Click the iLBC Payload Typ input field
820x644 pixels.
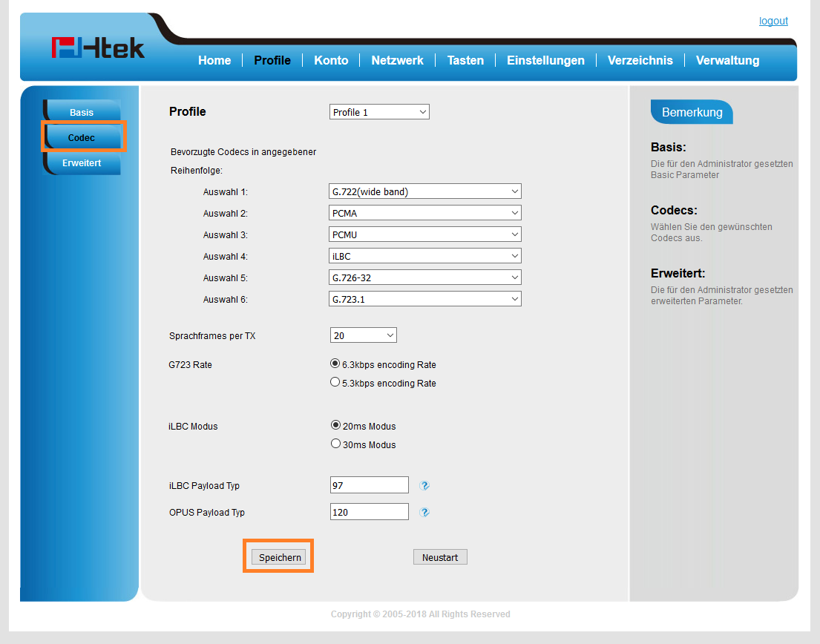369,485
